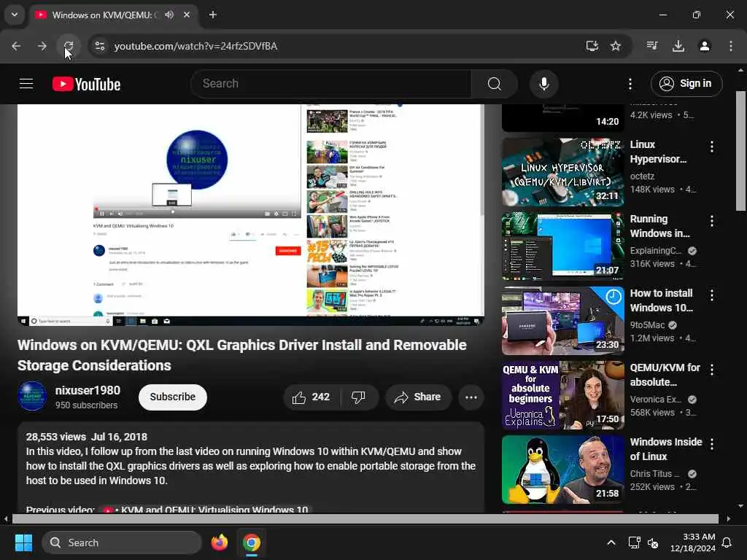Expand the video description box
The height and width of the screenshot is (560, 747).
click(251, 467)
